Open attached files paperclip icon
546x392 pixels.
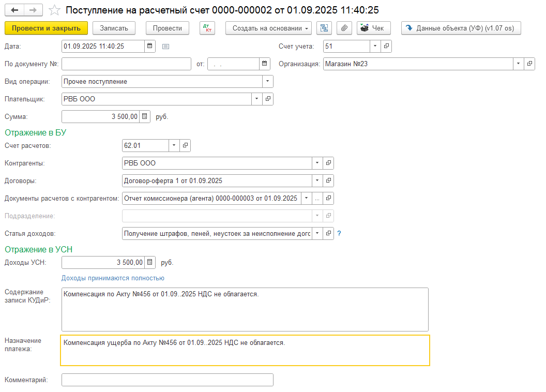click(x=344, y=28)
